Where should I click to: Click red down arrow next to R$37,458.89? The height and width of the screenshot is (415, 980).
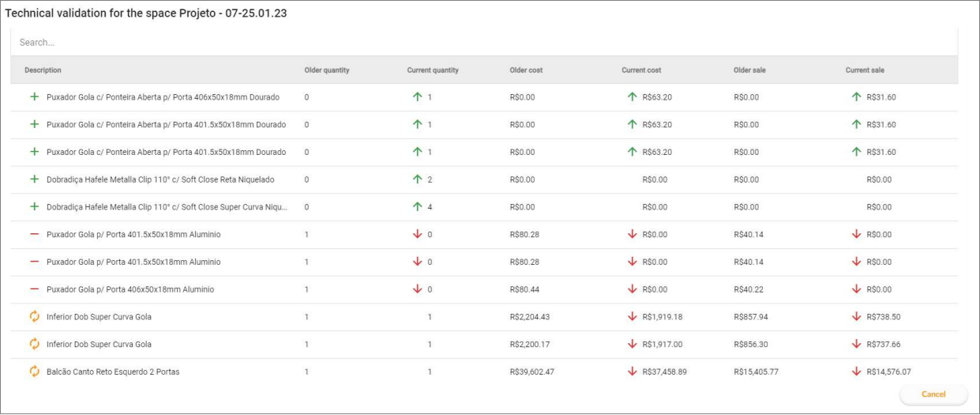pos(632,372)
